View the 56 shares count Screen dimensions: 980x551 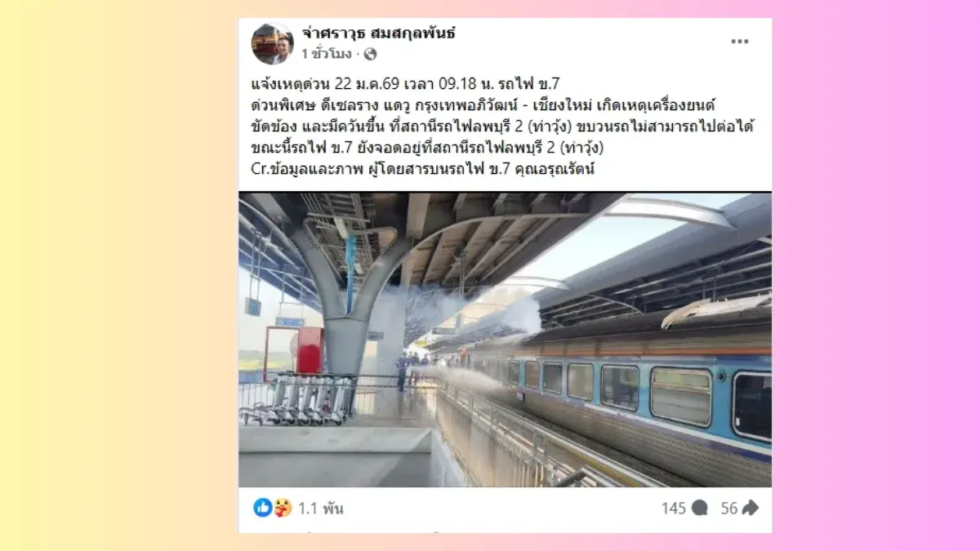728,509
